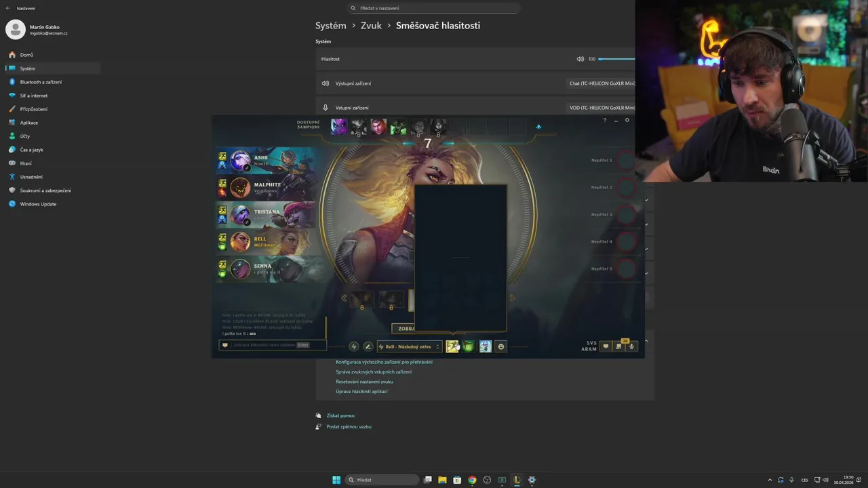
Task: Open the emote selector icon
Action: click(x=501, y=346)
